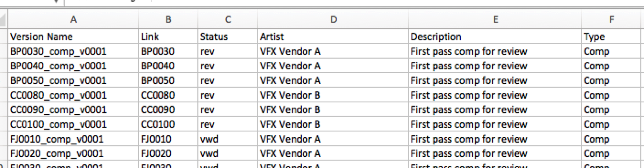Select column F header

611,20
